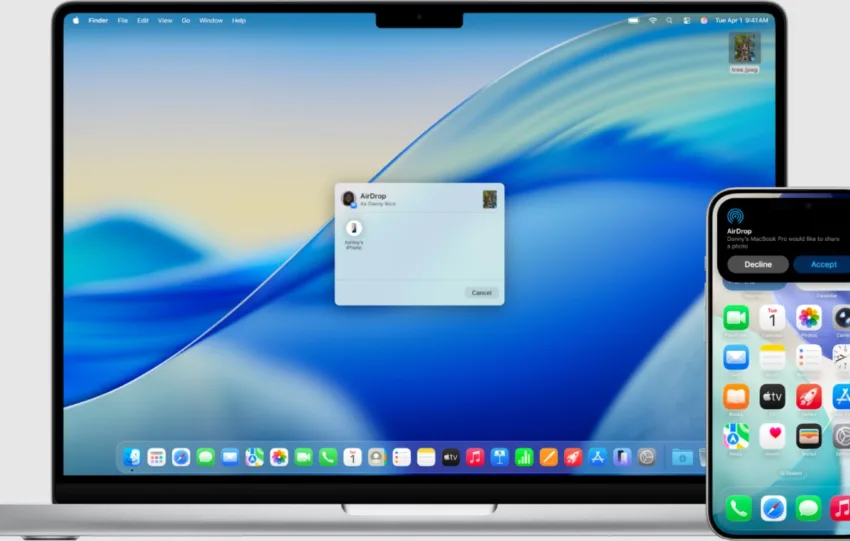Open the green Phone app in Mac Dock
850x541 pixels.
tap(328, 457)
